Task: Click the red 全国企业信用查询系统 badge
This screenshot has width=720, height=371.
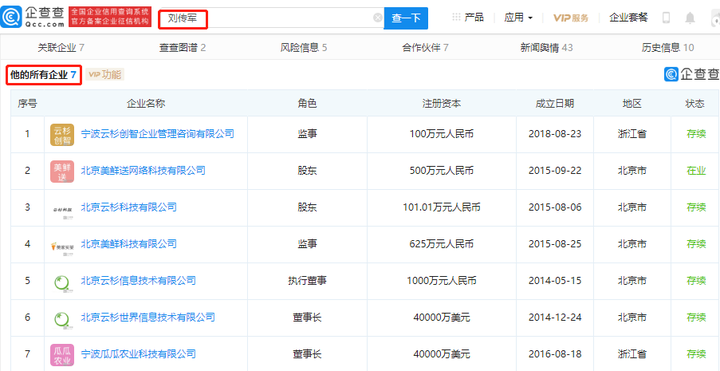Action: 110,17
